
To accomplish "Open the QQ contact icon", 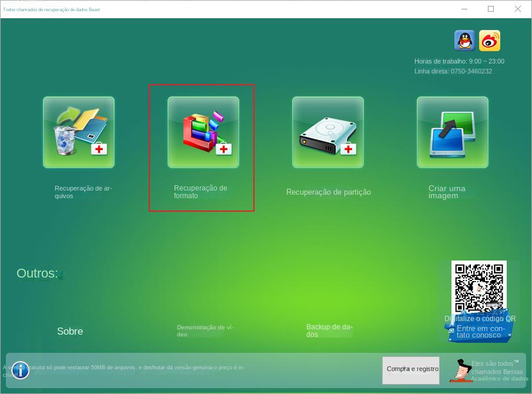I will pyautogui.click(x=464, y=40).
